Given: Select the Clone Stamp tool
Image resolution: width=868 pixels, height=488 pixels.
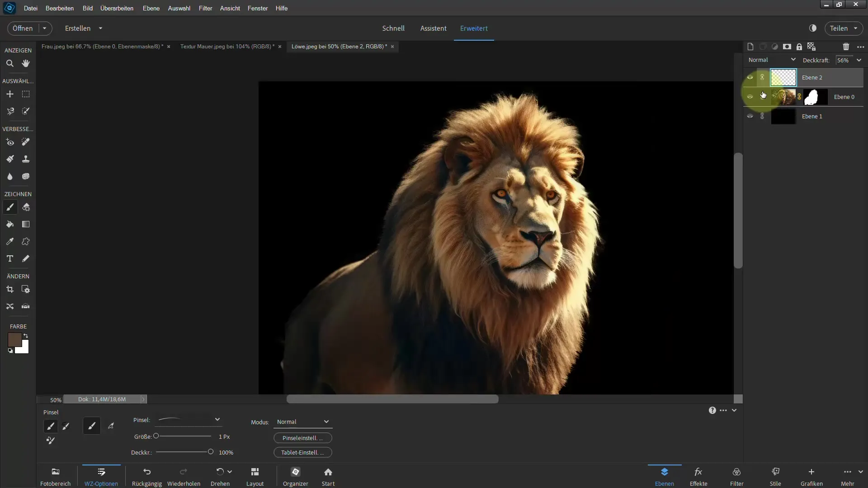Looking at the screenshot, I should pyautogui.click(x=26, y=159).
